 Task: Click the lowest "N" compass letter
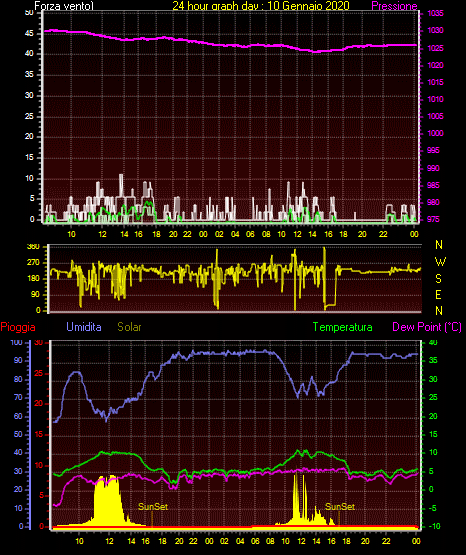coord(439,311)
